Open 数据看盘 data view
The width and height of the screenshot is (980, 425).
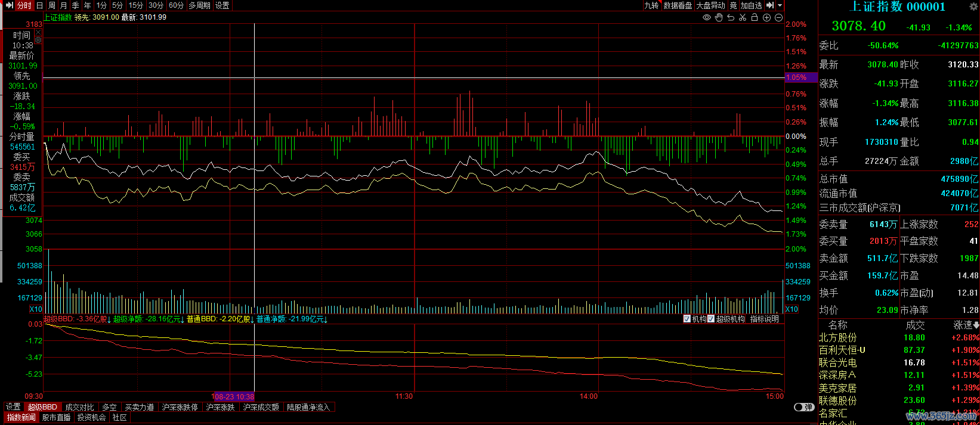(678, 5)
